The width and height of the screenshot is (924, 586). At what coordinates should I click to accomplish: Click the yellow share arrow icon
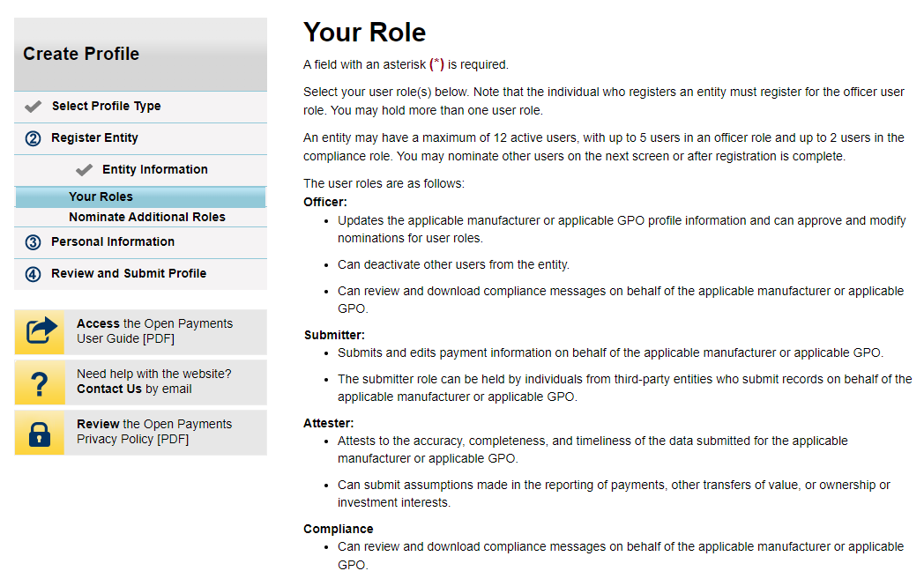coord(41,331)
